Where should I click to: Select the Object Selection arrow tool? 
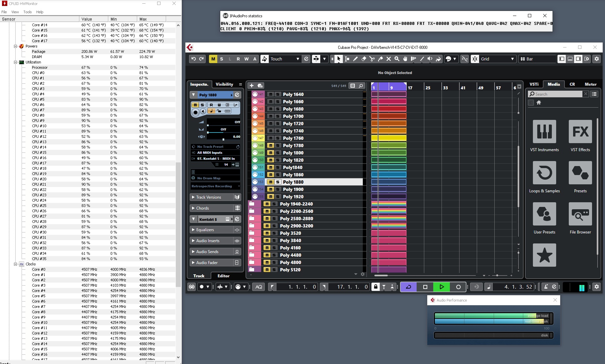339,59
